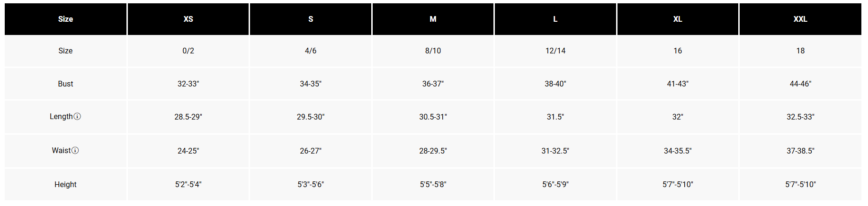Click the Height row label
The image size is (868, 206).
click(x=65, y=184)
